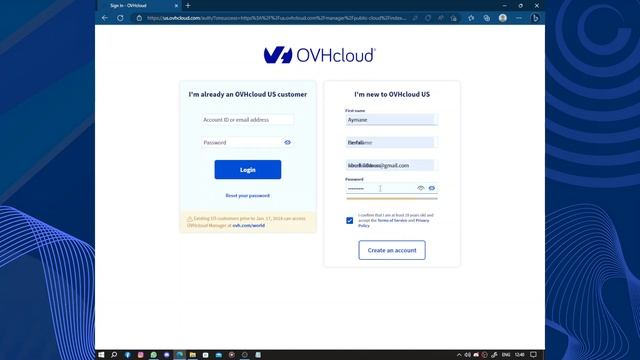Select the Edge browser taskbar icon

click(180, 355)
